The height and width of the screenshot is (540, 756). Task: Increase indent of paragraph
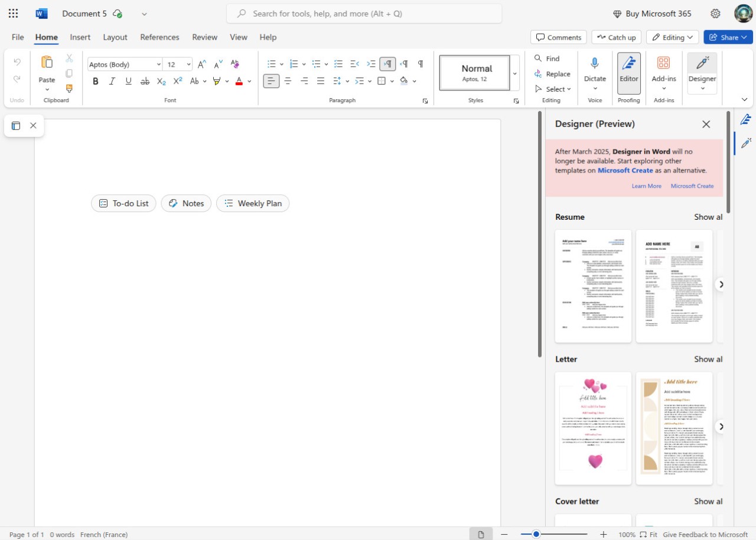(371, 64)
